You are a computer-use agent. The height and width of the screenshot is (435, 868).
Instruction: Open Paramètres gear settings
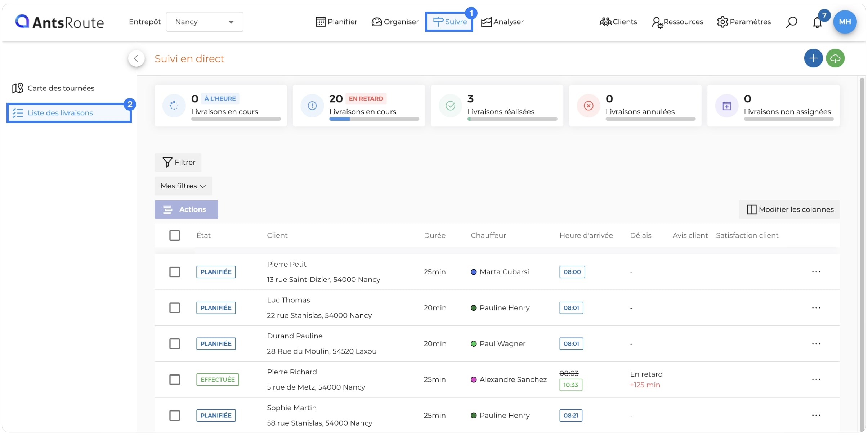click(743, 22)
